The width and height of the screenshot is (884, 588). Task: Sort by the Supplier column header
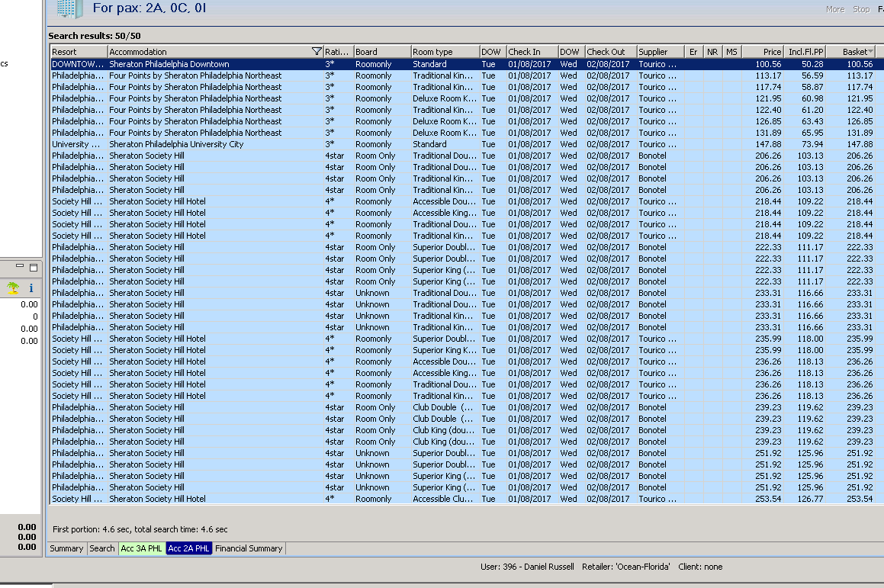(661, 51)
